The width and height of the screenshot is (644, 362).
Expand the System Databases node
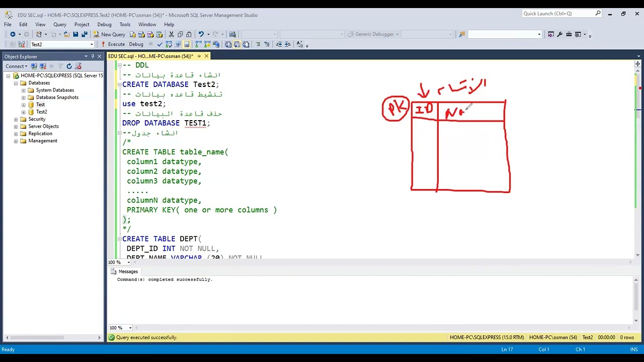24,90
